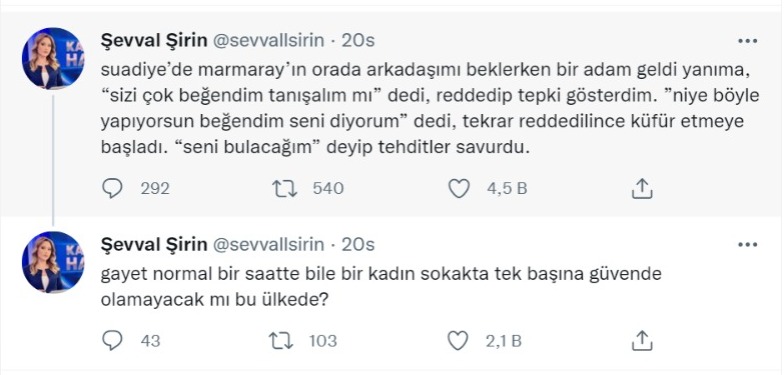
Task: Share the first tweet via share icon
Action: [642, 188]
